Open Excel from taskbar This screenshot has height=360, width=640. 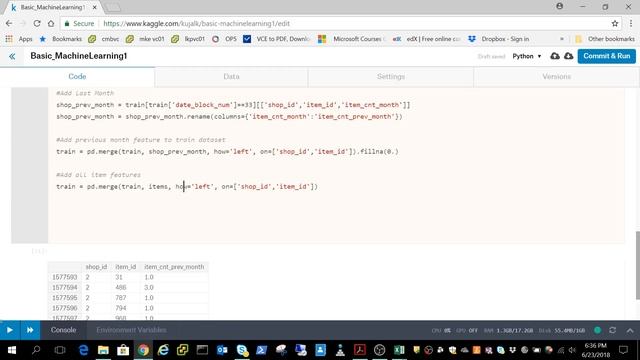pos(399,350)
